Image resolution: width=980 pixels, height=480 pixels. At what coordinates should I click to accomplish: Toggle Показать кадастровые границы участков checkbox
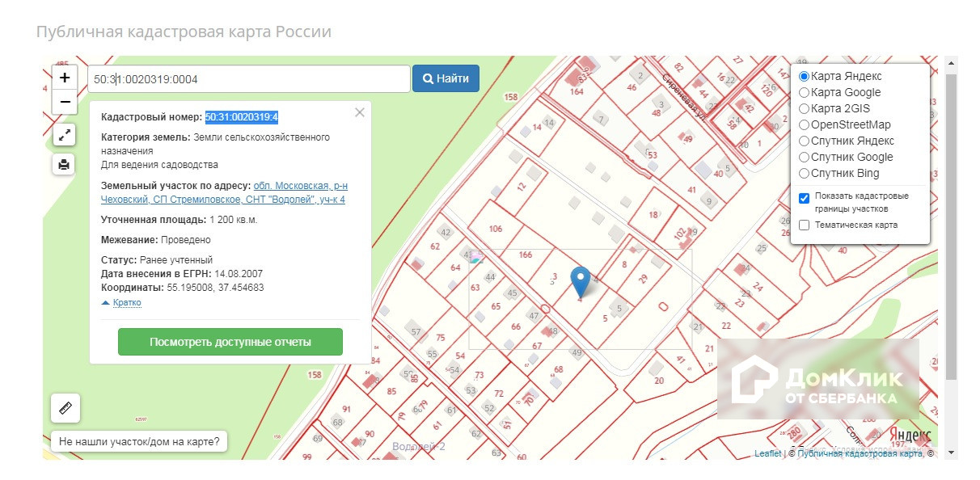coord(804,198)
